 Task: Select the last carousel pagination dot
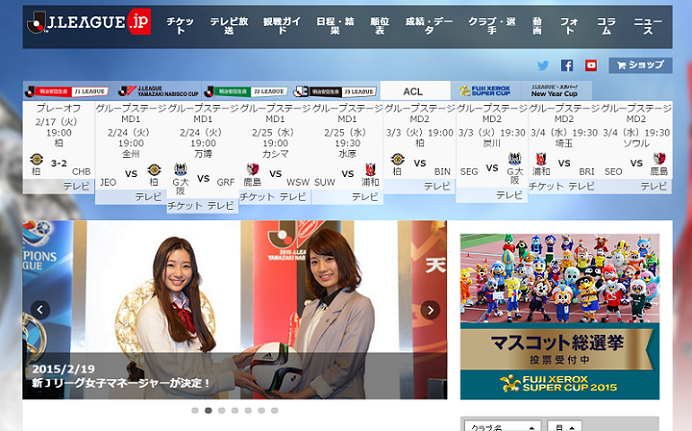tap(275, 410)
